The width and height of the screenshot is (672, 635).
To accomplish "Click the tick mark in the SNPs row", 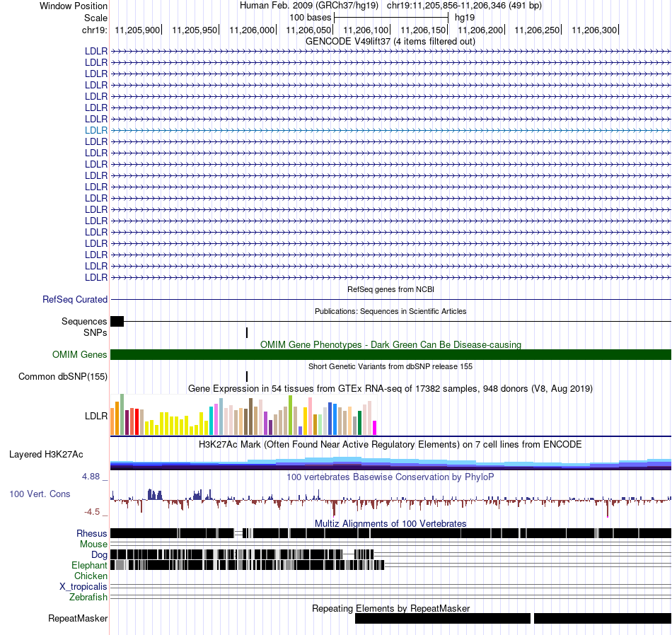I will [x=247, y=332].
